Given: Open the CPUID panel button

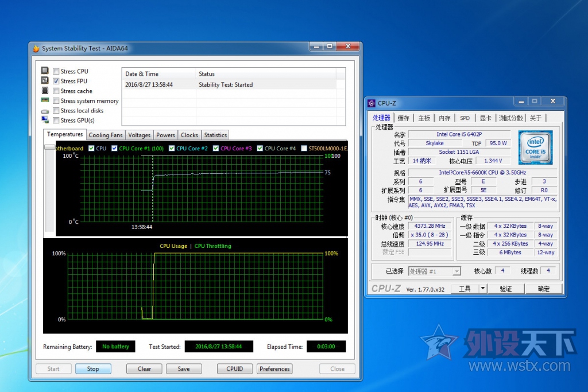Looking at the screenshot, I should pyautogui.click(x=235, y=369).
